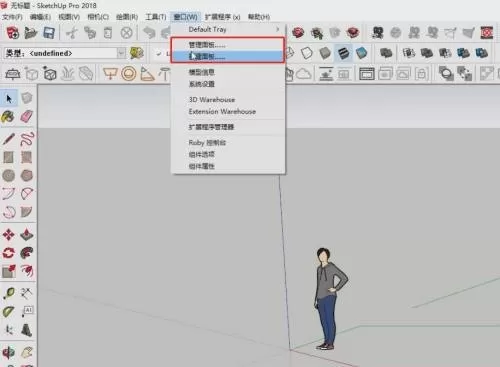Open 组件属性 menu entry

pyautogui.click(x=228, y=166)
